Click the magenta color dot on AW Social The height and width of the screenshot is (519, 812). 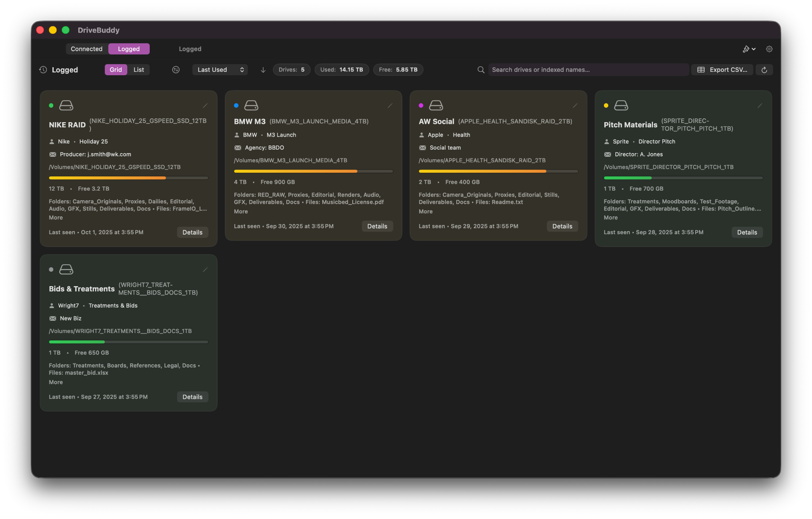click(421, 106)
